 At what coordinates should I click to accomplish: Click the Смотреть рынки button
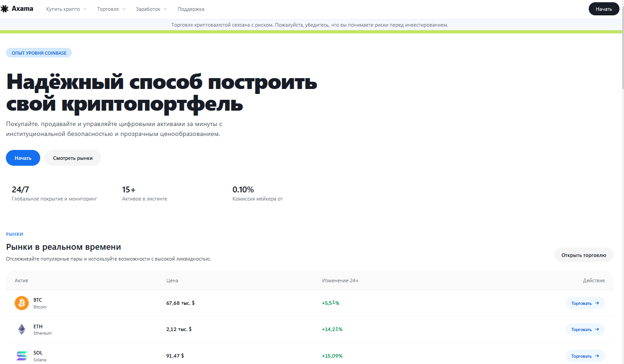[73, 158]
